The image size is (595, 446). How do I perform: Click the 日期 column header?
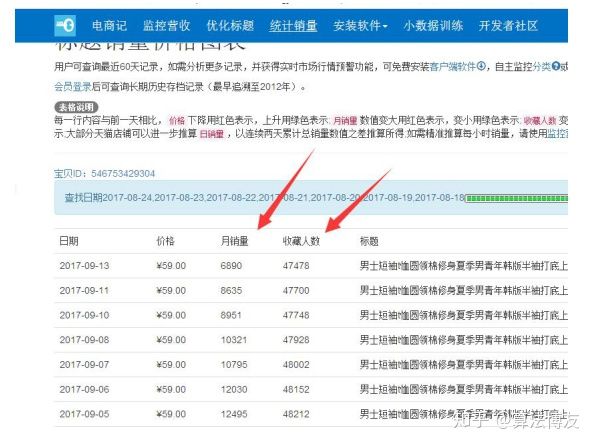[x=69, y=241]
